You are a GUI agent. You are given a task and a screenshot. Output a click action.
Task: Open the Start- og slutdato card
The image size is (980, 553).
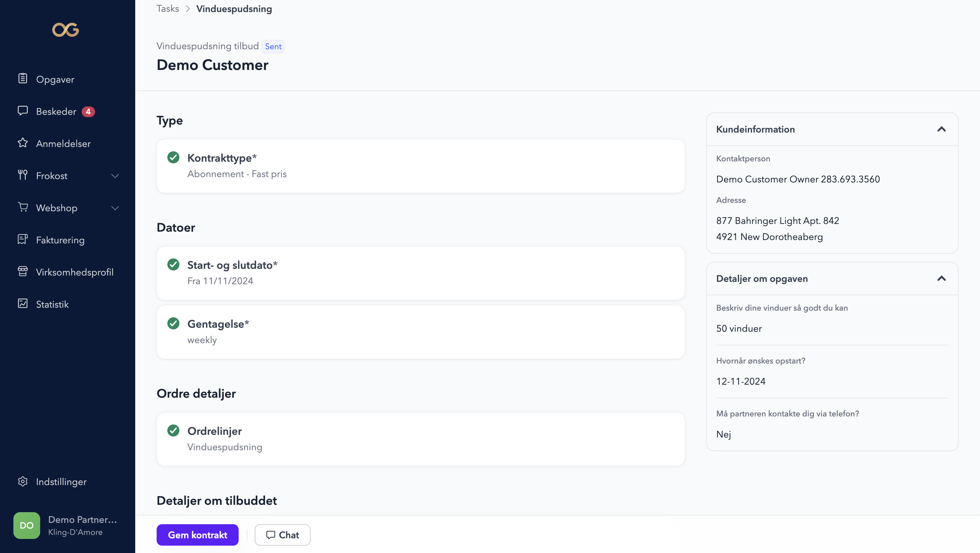point(420,273)
